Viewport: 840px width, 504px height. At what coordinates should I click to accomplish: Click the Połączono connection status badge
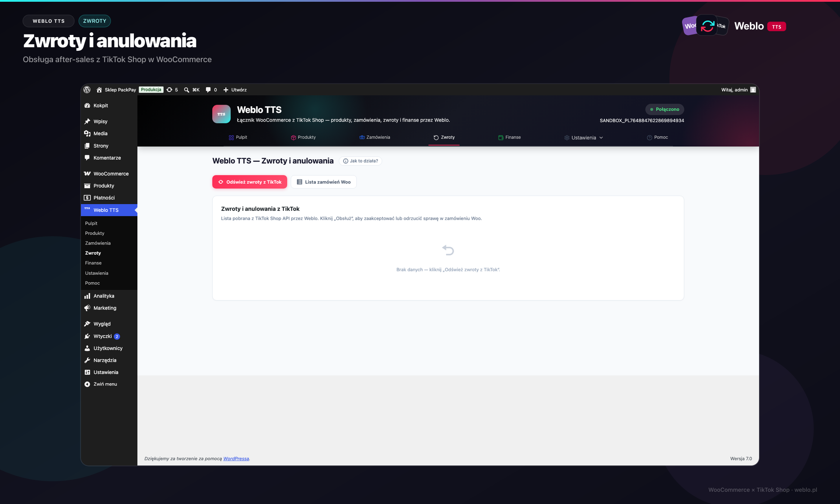[x=665, y=109]
